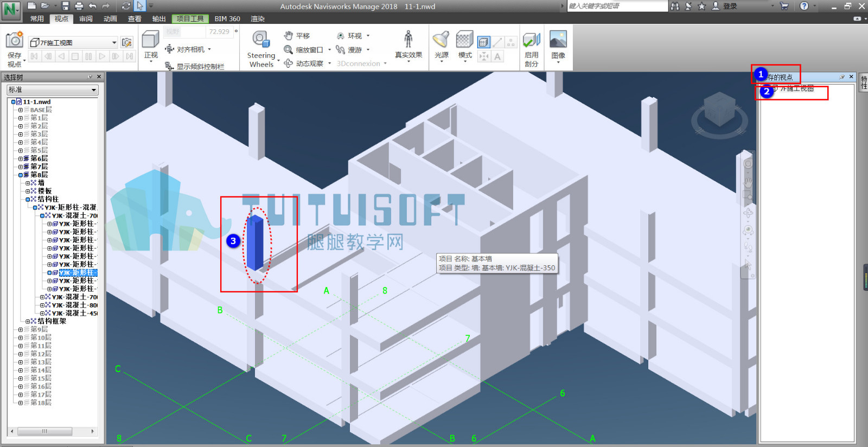Image resolution: width=868 pixels, height=447 pixels.
Task: Open the Standard selection tree dropdown
Action: click(x=53, y=90)
